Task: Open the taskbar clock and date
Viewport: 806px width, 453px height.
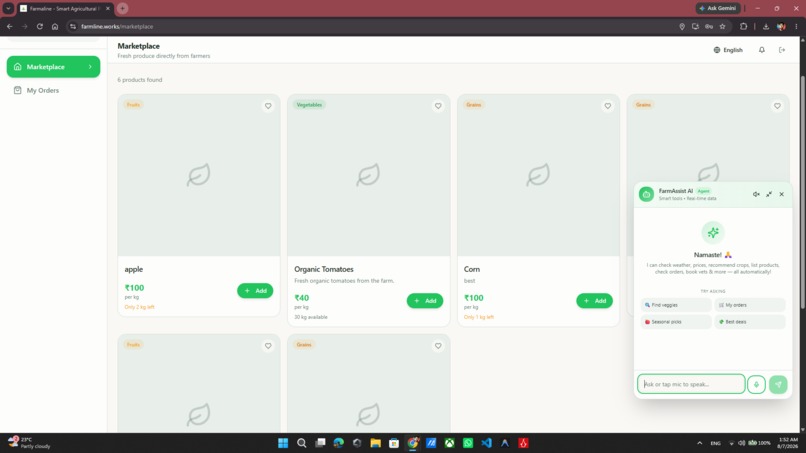Action: pyautogui.click(x=788, y=443)
